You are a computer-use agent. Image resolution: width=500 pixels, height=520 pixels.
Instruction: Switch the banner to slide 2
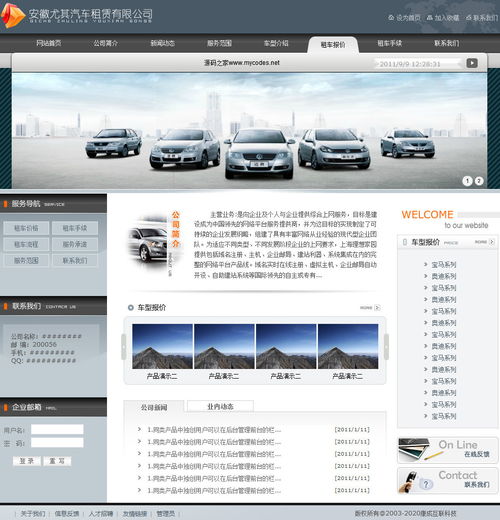(x=479, y=181)
